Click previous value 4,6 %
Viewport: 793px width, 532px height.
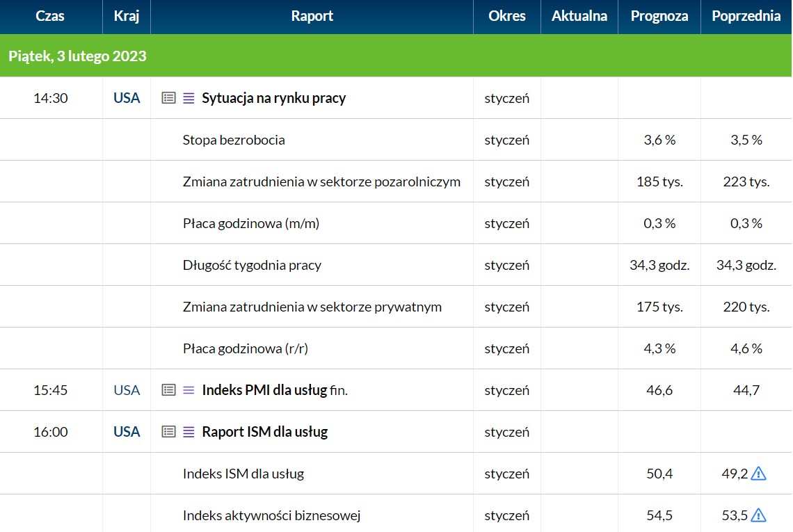746,348
